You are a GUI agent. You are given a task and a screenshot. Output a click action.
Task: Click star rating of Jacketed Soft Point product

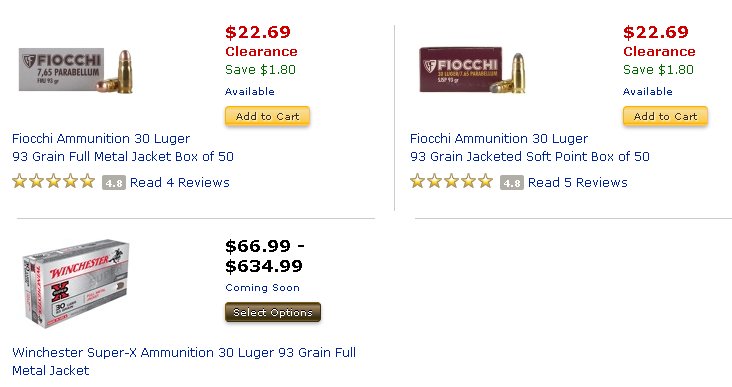pos(451,181)
